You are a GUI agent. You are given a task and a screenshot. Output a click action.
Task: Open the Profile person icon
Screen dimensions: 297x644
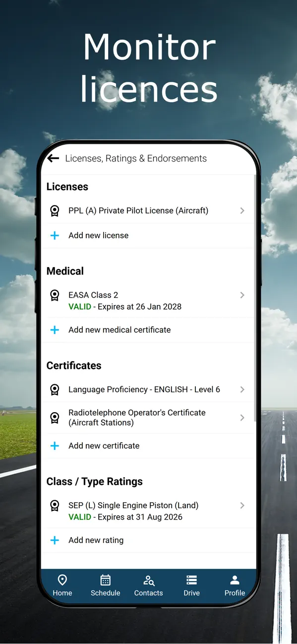(235, 580)
